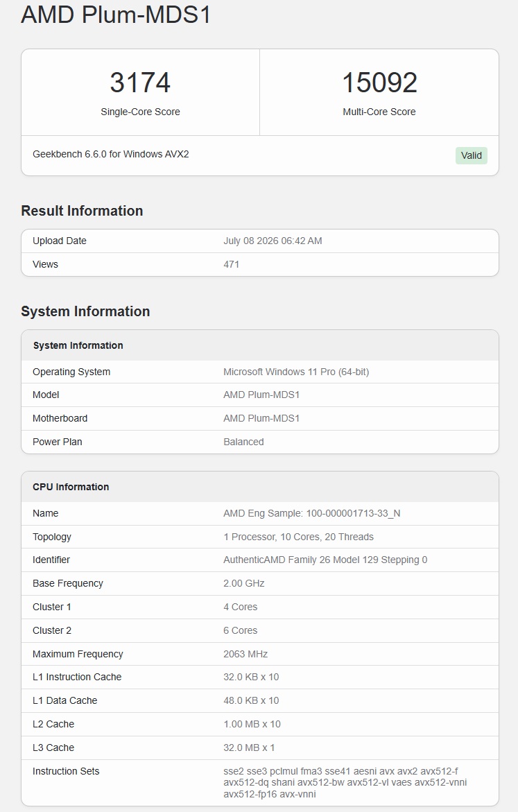The height and width of the screenshot is (812, 518).
Task: Click the Topology label
Action: pyautogui.click(x=52, y=537)
